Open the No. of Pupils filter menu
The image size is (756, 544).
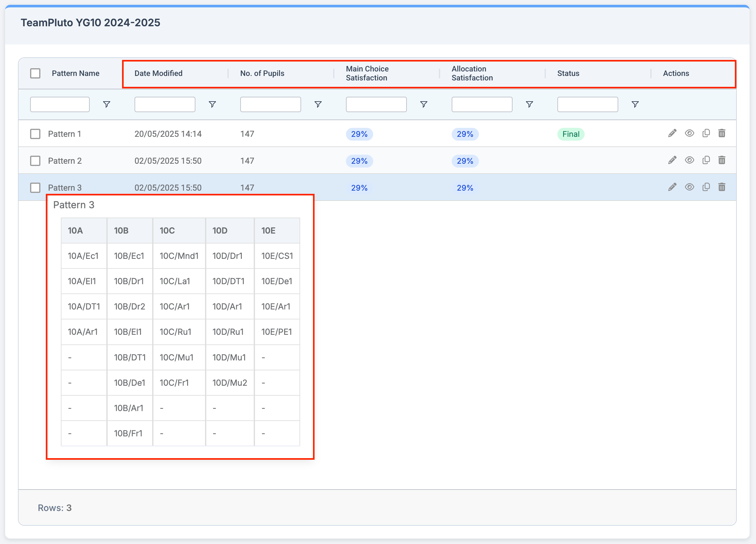click(318, 104)
